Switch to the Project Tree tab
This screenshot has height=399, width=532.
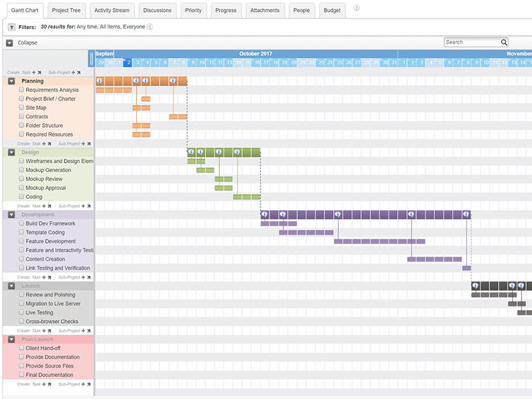pyautogui.click(x=66, y=11)
